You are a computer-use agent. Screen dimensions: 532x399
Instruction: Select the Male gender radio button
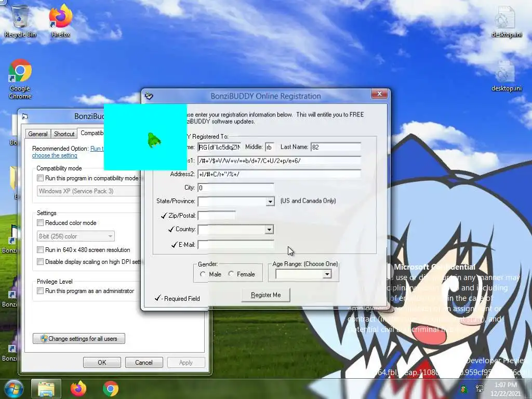tap(203, 274)
